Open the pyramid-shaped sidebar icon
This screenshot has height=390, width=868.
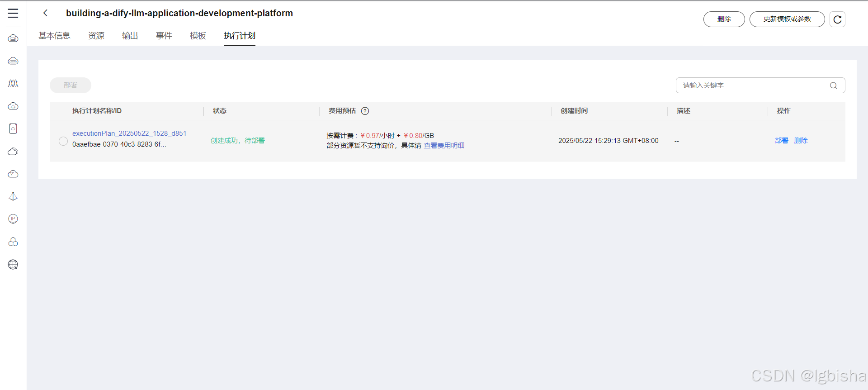tap(13, 196)
